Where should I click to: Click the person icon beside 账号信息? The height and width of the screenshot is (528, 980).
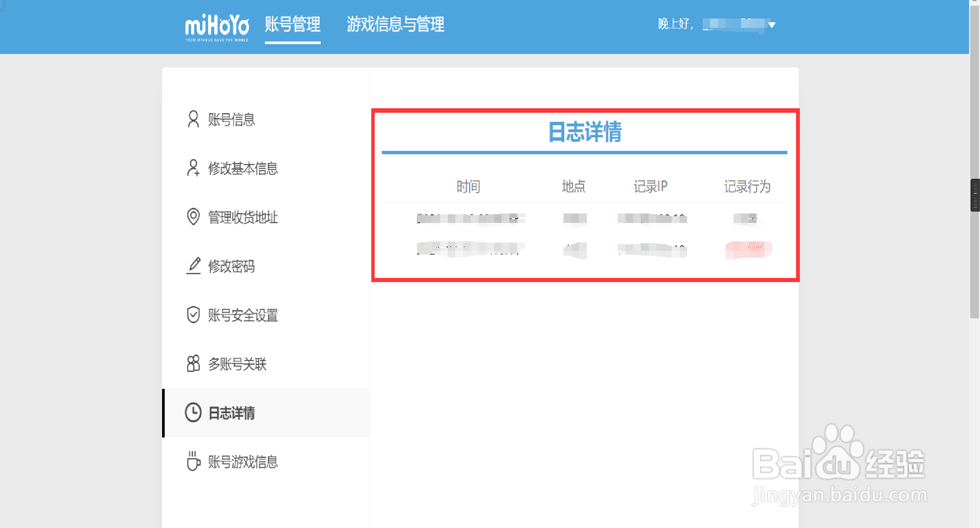tap(193, 119)
